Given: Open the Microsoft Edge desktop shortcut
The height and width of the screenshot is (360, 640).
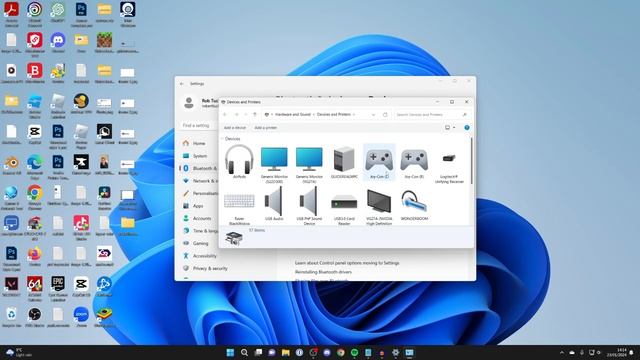Looking at the screenshot, I should tap(35, 167).
